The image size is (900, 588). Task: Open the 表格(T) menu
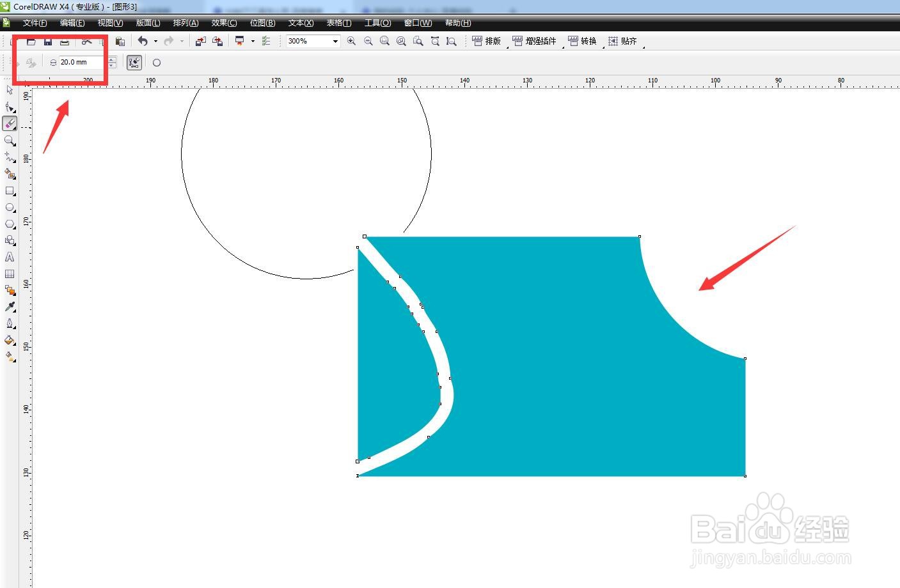point(339,23)
